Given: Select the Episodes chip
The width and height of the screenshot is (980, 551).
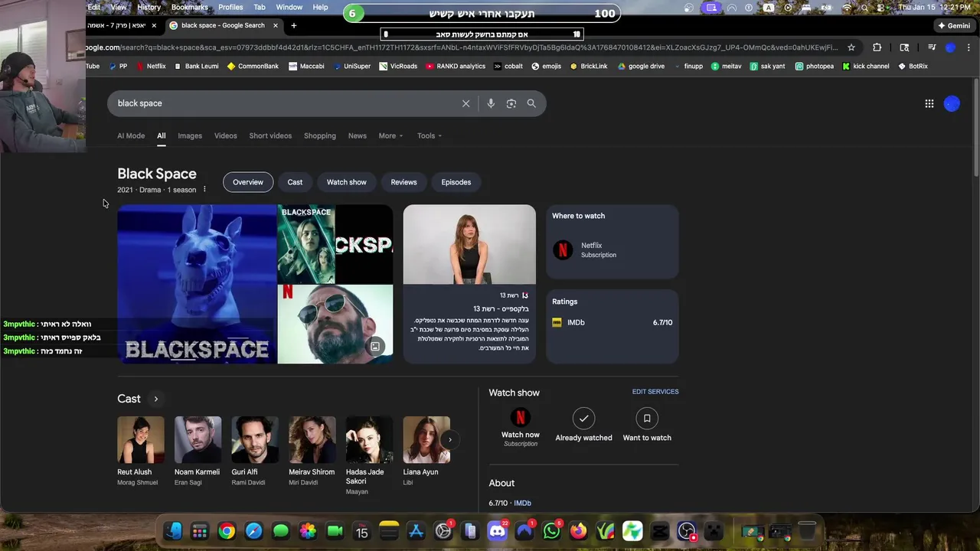Looking at the screenshot, I should point(456,182).
